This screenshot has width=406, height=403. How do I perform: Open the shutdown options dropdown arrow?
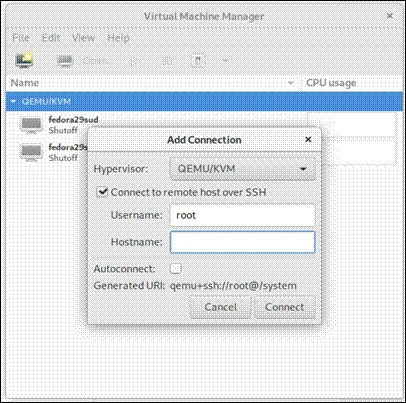[x=225, y=61]
